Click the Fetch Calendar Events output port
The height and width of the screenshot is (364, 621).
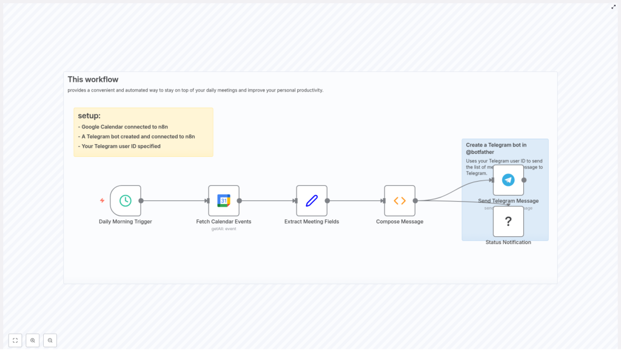[x=240, y=200]
